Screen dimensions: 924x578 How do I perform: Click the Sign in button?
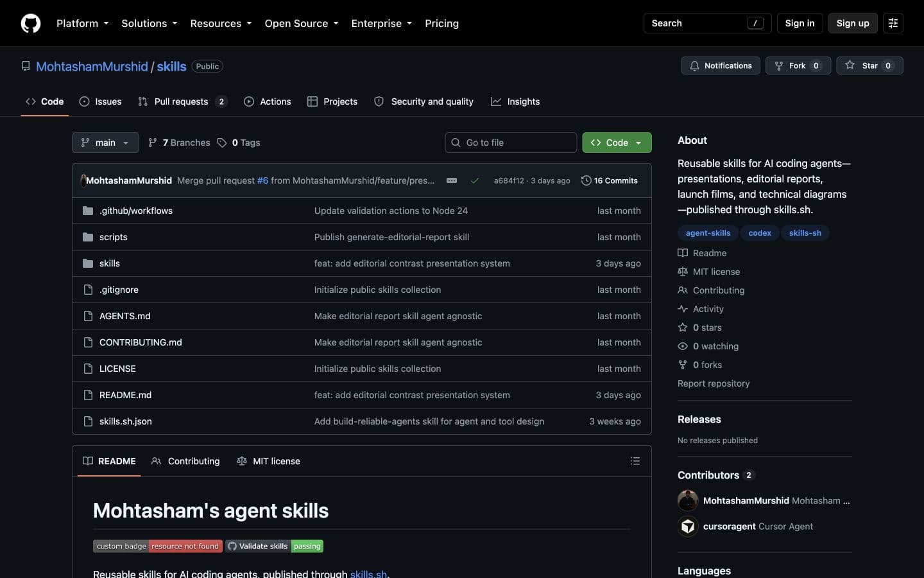(800, 23)
